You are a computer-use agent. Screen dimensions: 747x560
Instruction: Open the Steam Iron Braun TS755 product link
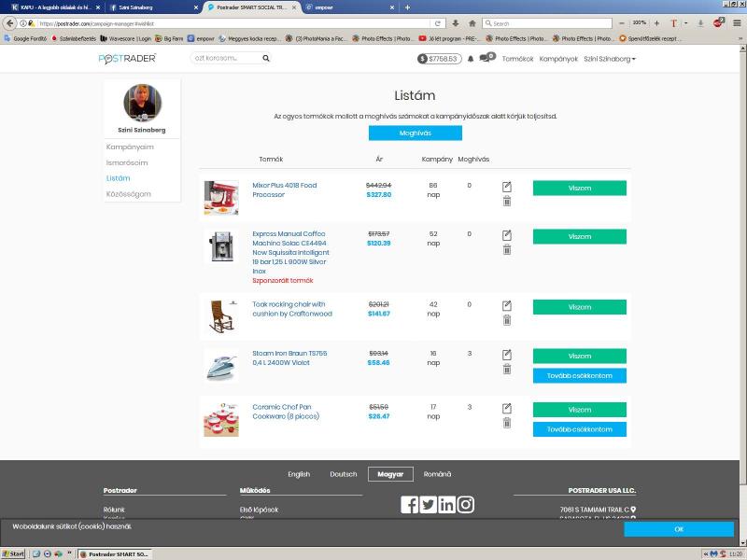(289, 358)
